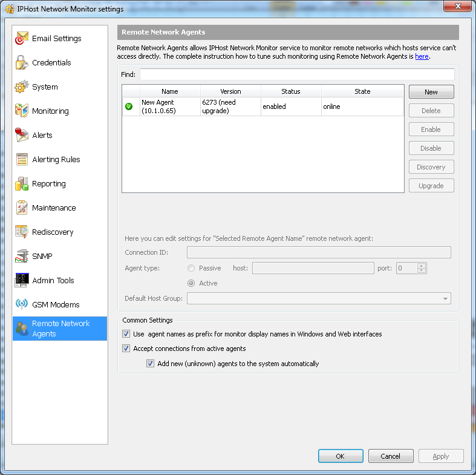Select the GSM Modems antenna icon

pos(22,304)
